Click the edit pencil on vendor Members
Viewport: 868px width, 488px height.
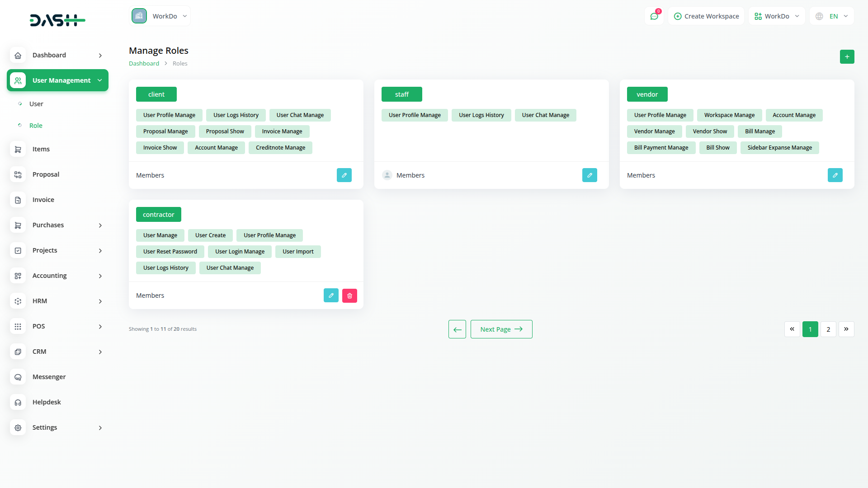835,175
